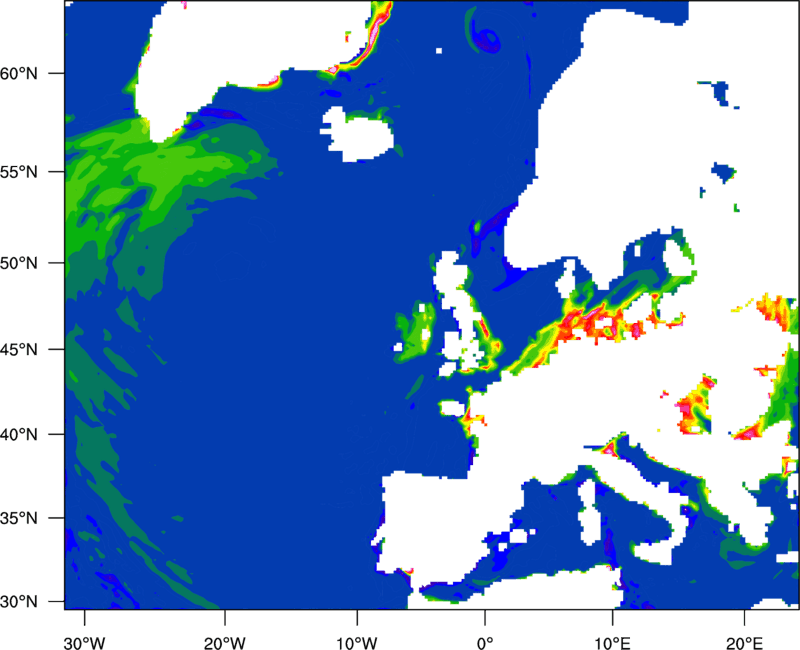Click the 20°E longitude label

click(x=744, y=643)
